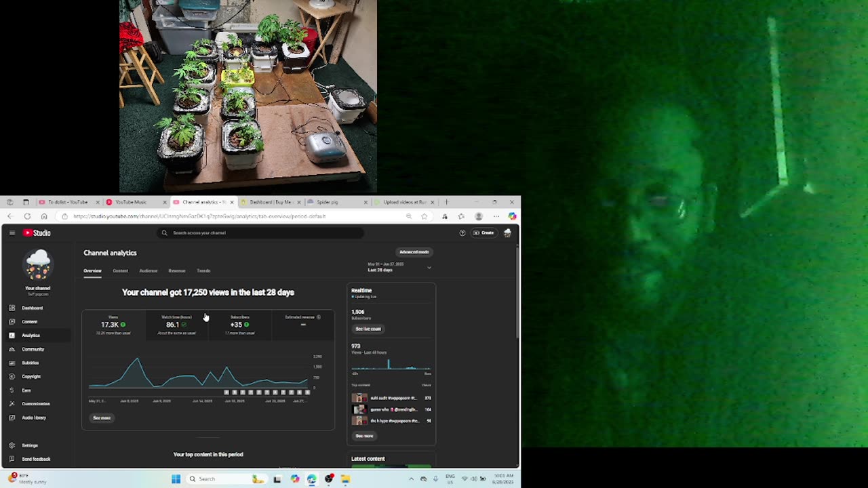Switch to the Dashboard Buy Me browser tab
This screenshot has width=868, height=488.
tap(271, 202)
